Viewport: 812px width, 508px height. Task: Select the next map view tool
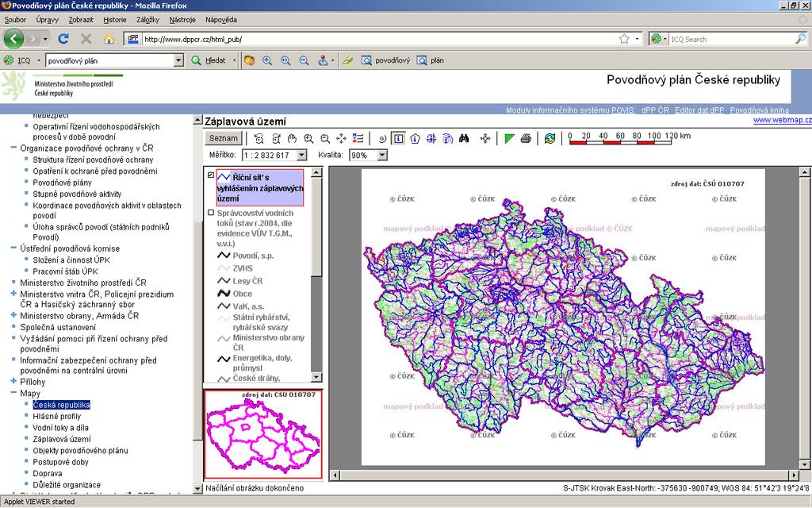pyautogui.click(x=275, y=138)
